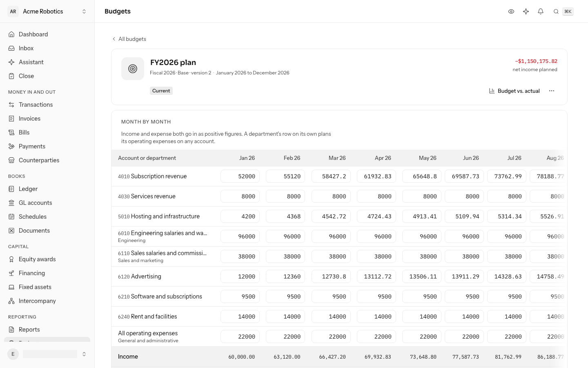Image resolution: width=588 pixels, height=368 pixels.
Task: Click the Financing sidebar icon
Action: click(11, 273)
